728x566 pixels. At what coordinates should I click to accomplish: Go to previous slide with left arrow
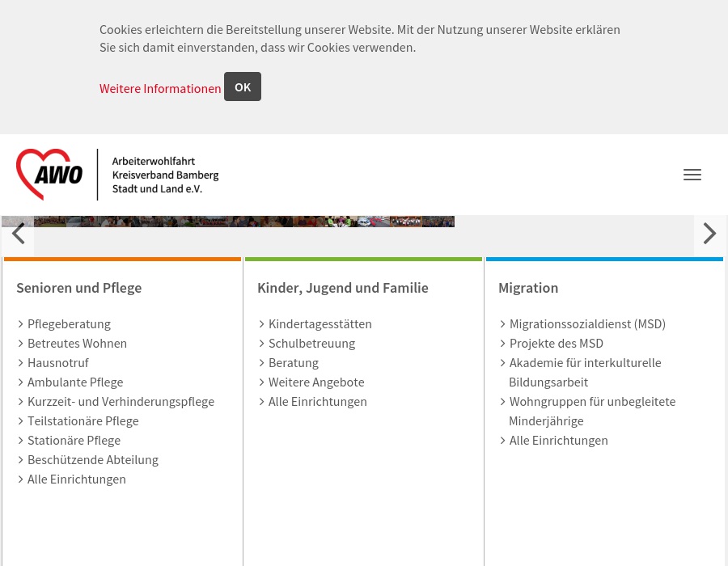coord(18,234)
